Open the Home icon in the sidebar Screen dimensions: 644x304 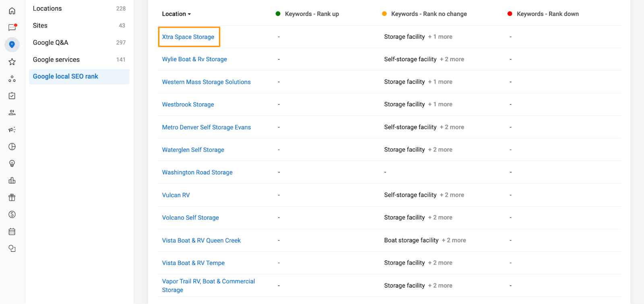(12, 11)
